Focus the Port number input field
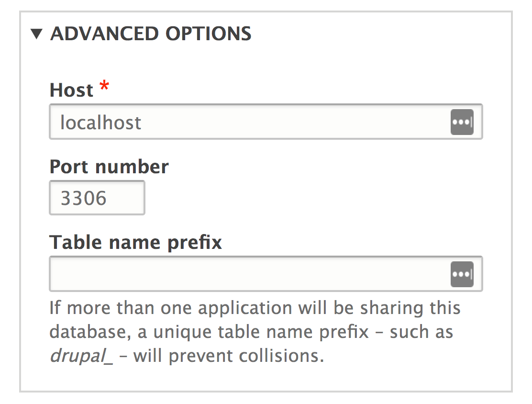 pyautogui.click(x=97, y=198)
